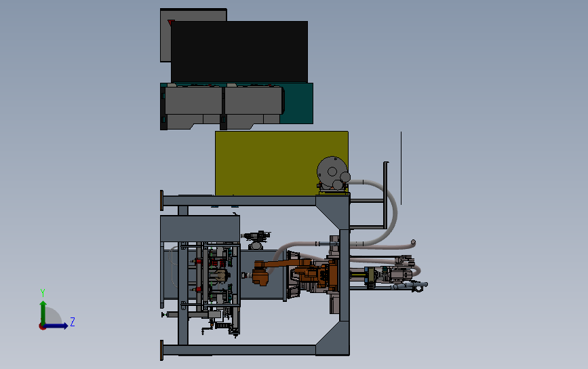Select the teal panel beside the grey boxes
Image resolution: width=588 pixels, height=369 pixels.
(x=298, y=104)
